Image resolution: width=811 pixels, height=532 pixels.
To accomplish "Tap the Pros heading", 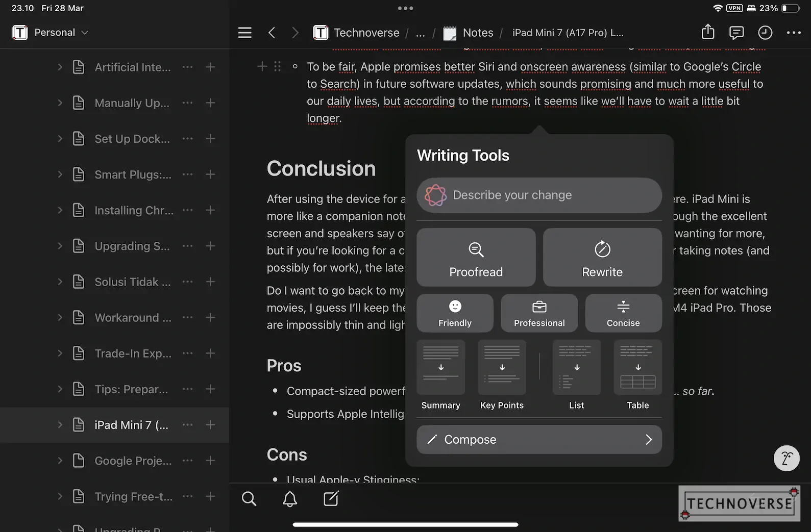I will pyautogui.click(x=284, y=366).
